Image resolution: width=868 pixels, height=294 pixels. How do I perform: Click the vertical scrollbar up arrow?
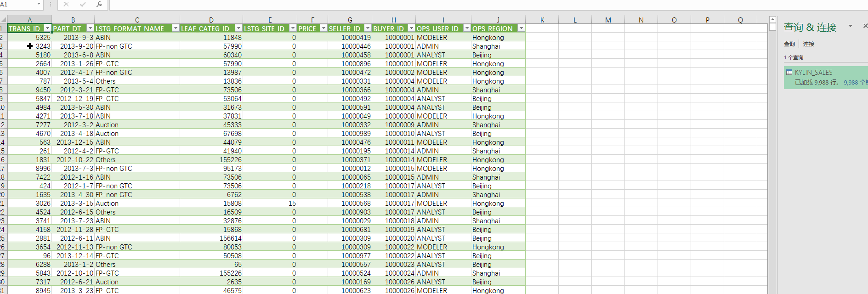click(x=773, y=20)
